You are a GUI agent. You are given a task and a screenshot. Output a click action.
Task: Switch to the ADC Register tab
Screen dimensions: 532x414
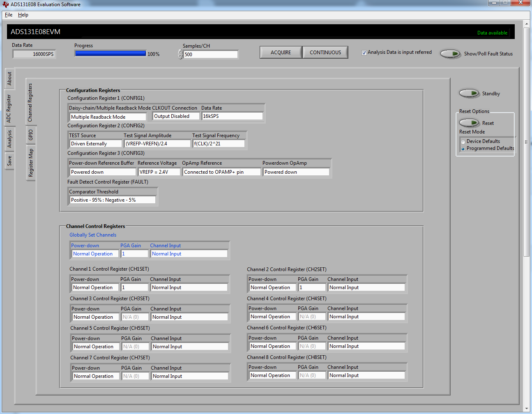pos(9,108)
